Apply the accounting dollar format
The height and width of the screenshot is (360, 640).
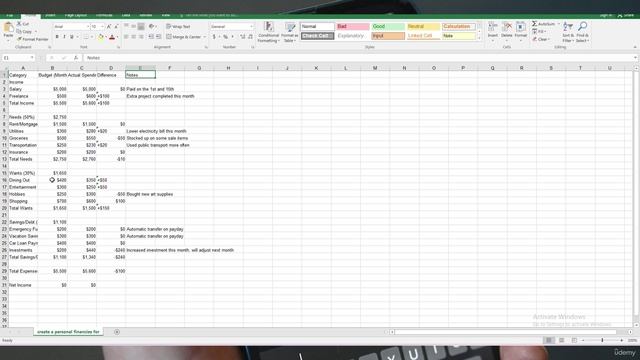click(214, 37)
